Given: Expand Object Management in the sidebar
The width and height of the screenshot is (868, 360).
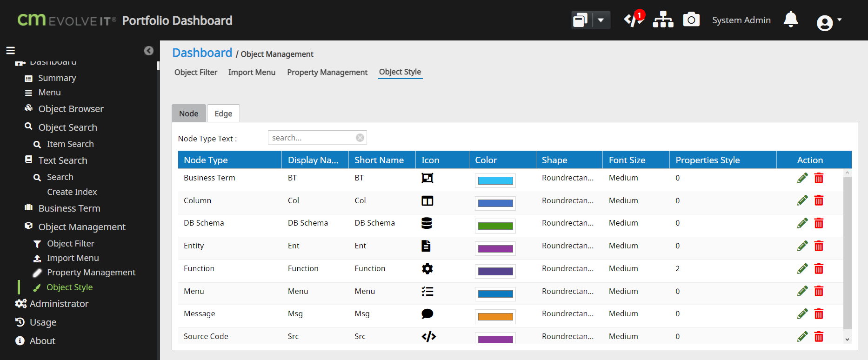Looking at the screenshot, I should [x=82, y=227].
